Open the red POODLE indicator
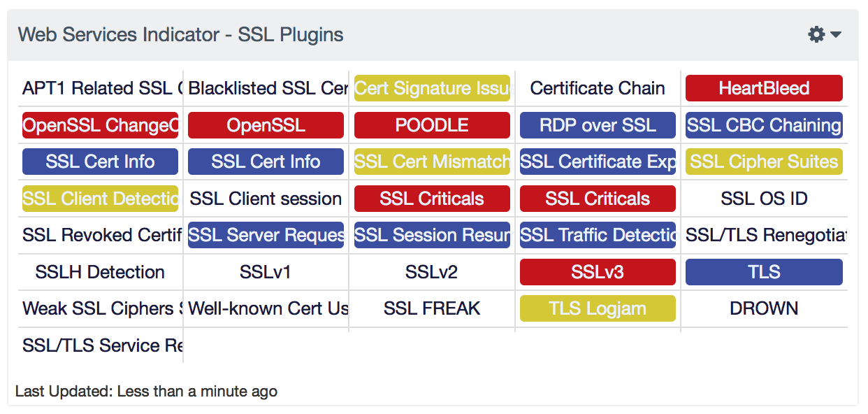The image size is (868, 414). [x=432, y=125]
